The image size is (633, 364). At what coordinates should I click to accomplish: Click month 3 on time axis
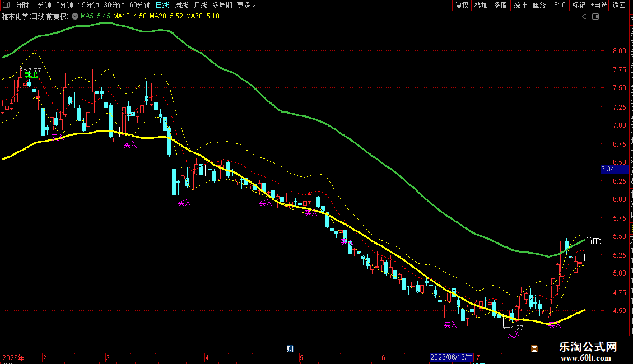click(x=108, y=357)
